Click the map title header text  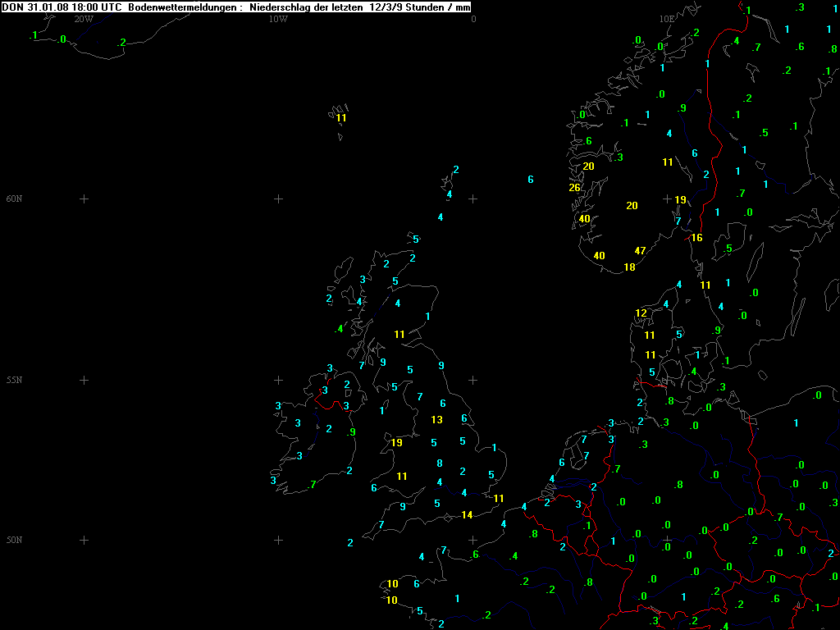click(x=236, y=7)
